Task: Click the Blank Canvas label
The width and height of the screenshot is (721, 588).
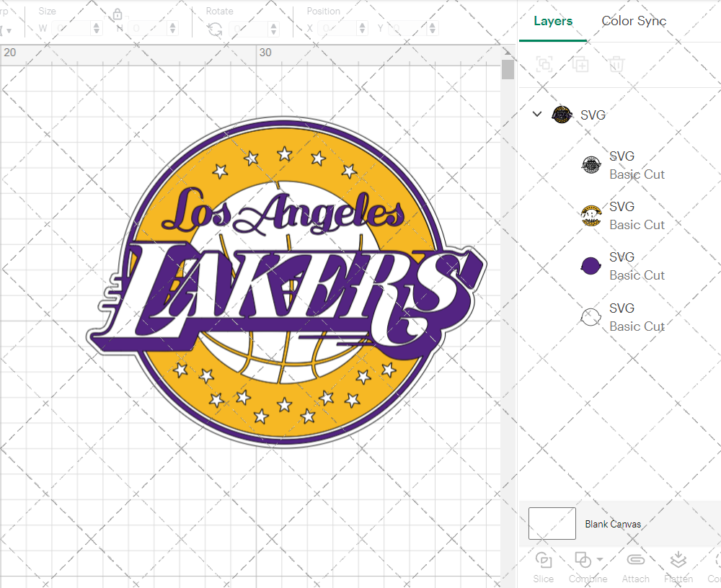Action: click(613, 524)
